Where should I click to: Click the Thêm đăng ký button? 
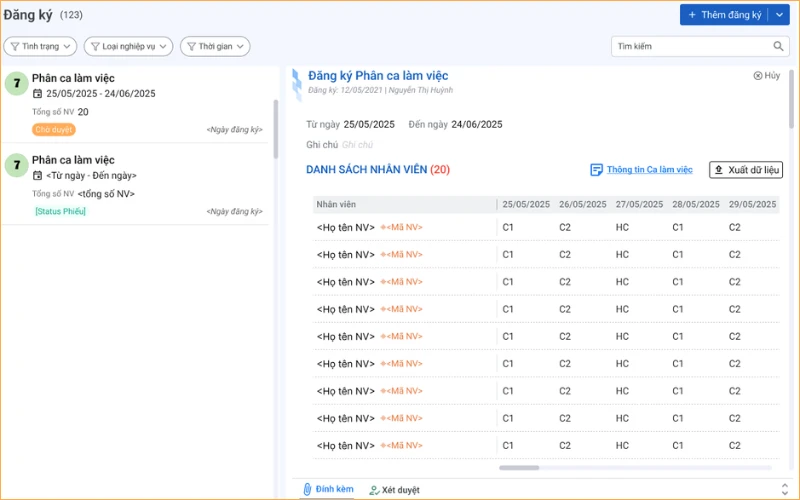point(725,15)
